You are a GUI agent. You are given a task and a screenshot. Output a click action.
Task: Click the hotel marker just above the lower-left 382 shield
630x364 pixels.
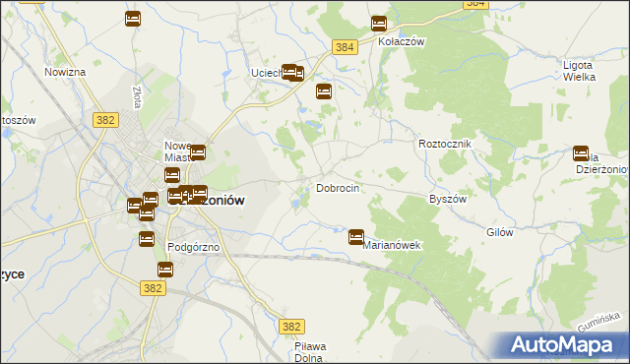(165, 270)
